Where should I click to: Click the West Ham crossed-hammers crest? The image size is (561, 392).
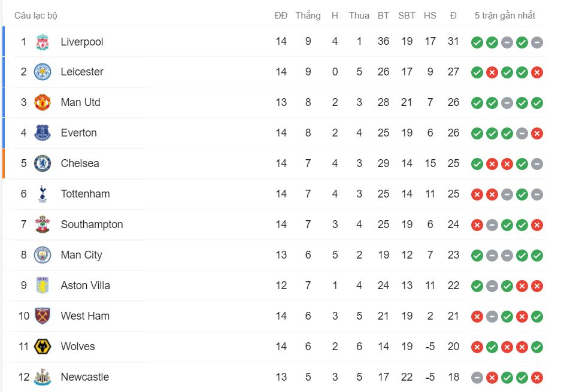[x=43, y=316]
